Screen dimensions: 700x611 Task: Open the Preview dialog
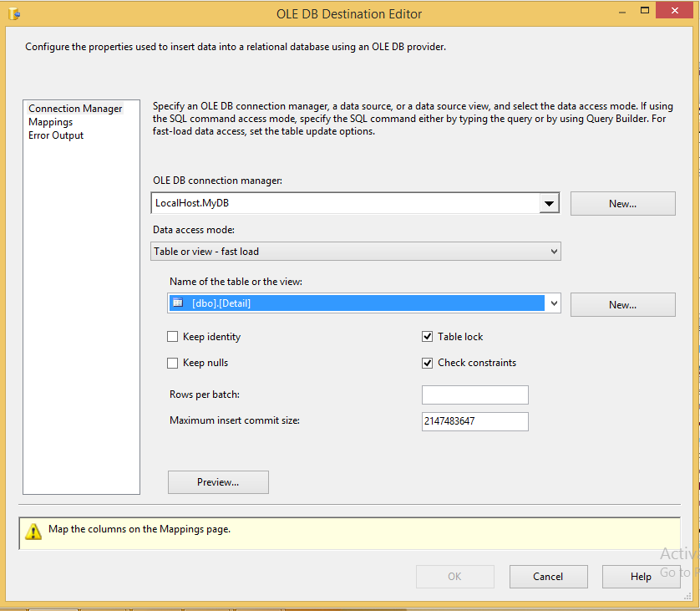[x=218, y=481]
